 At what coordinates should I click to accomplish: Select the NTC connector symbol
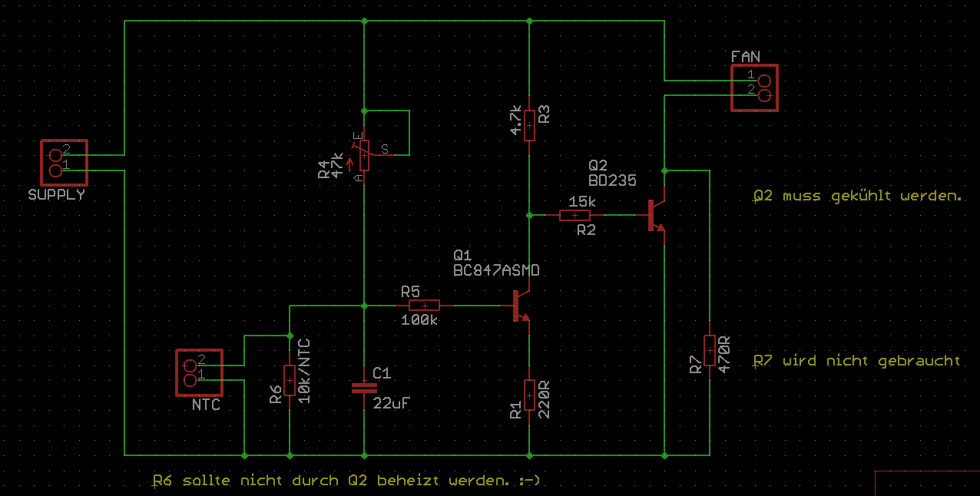[199, 372]
